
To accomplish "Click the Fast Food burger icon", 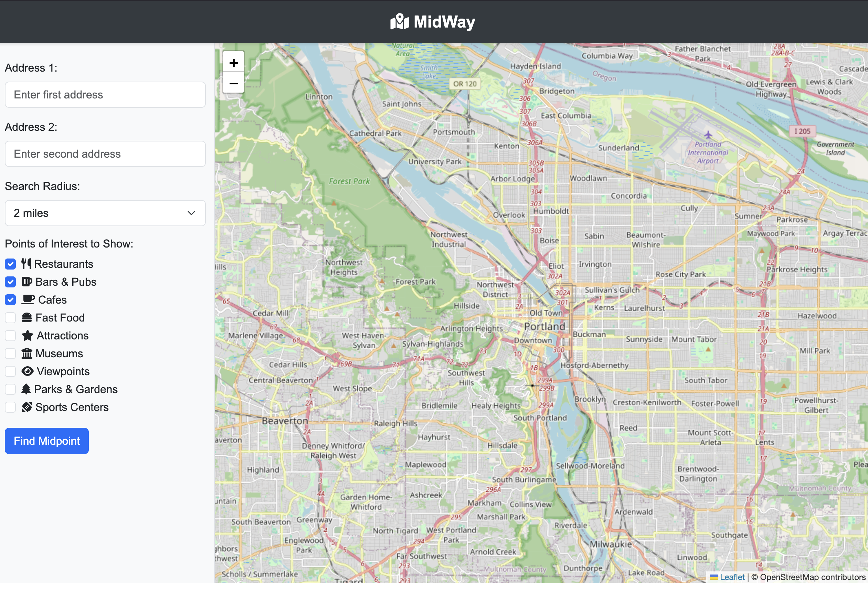I will 26,317.
